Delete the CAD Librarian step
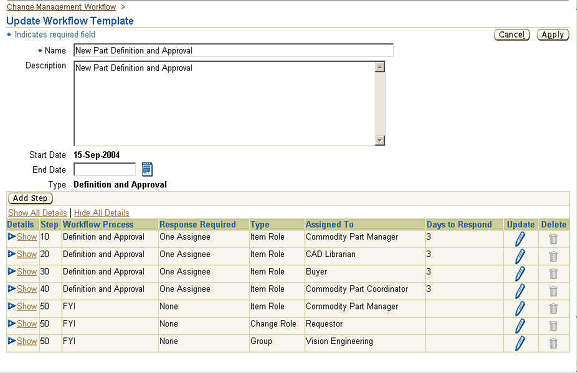Viewport: 577px width, 373px height. [553, 256]
